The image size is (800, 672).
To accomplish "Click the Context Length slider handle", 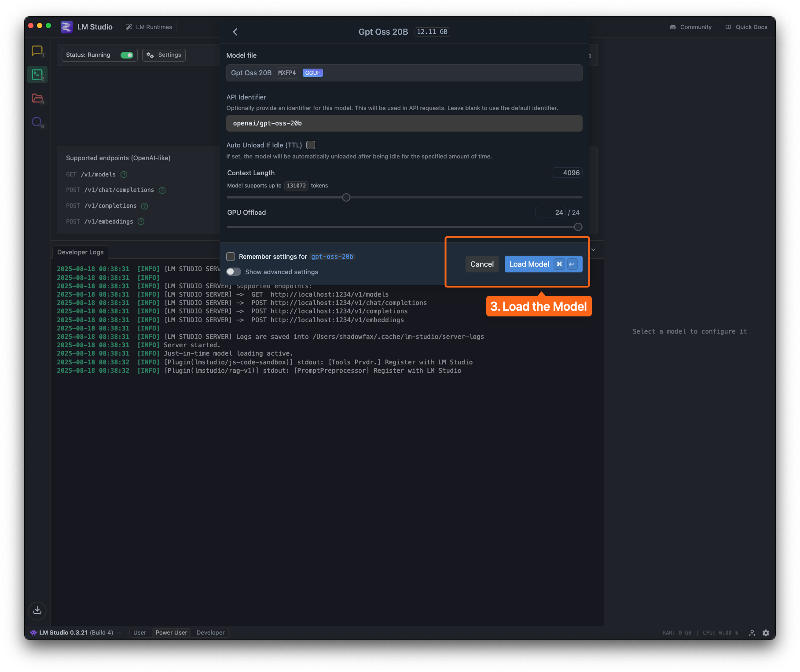I will tap(346, 197).
